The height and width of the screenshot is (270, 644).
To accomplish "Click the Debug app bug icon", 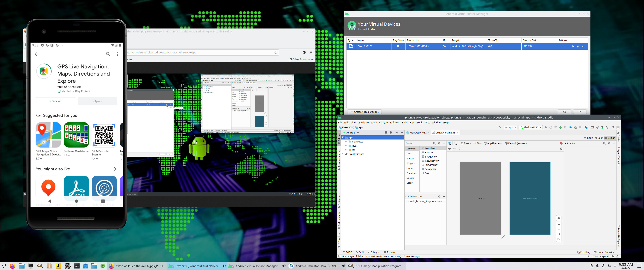I will pos(561,127).
